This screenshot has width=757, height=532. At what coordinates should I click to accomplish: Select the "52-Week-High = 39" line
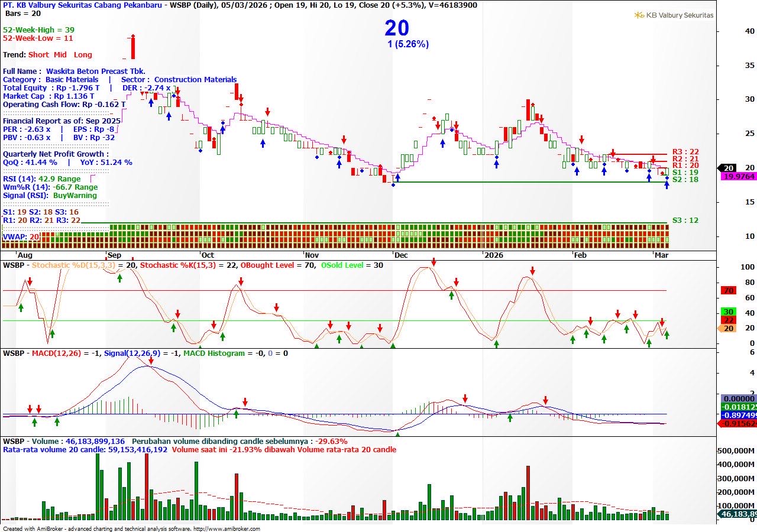[x=38, y=30]
